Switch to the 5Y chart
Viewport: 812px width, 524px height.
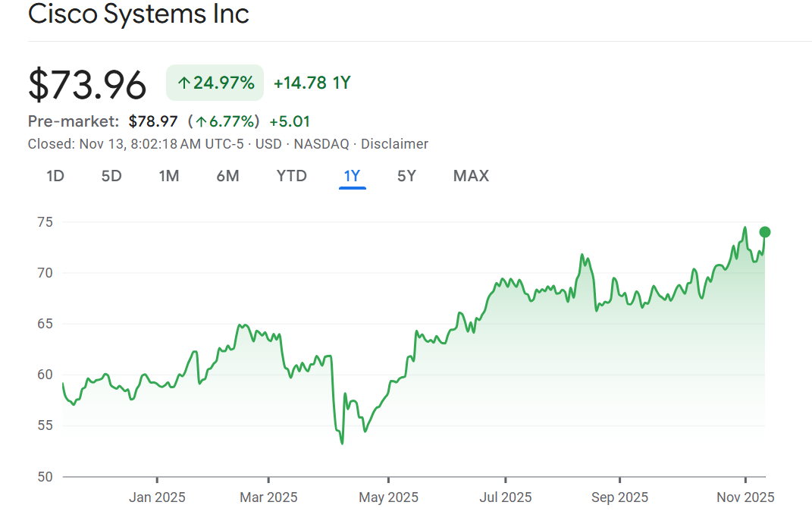click(x=406, y=176)
